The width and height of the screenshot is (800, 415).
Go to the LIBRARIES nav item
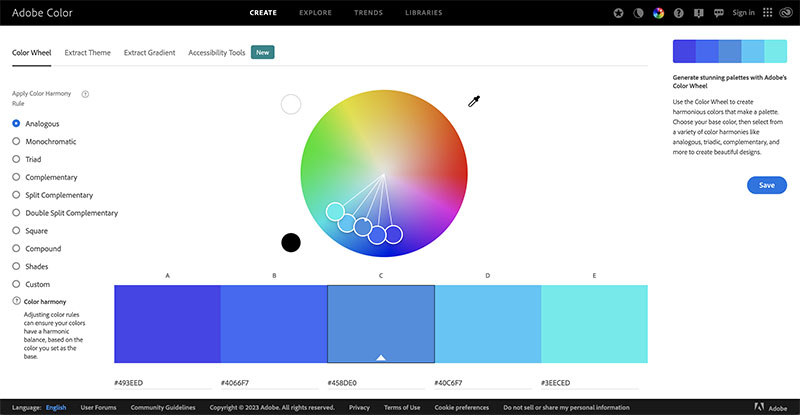pyautogui.click(x=423, y=13)
